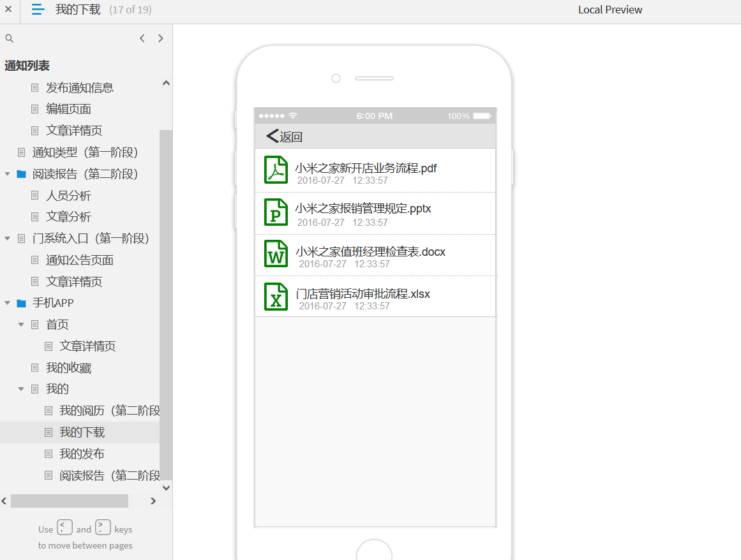The image size is (741, 560).
Task: Select 通知公告页面 in the sitemap
Action: 79,260
